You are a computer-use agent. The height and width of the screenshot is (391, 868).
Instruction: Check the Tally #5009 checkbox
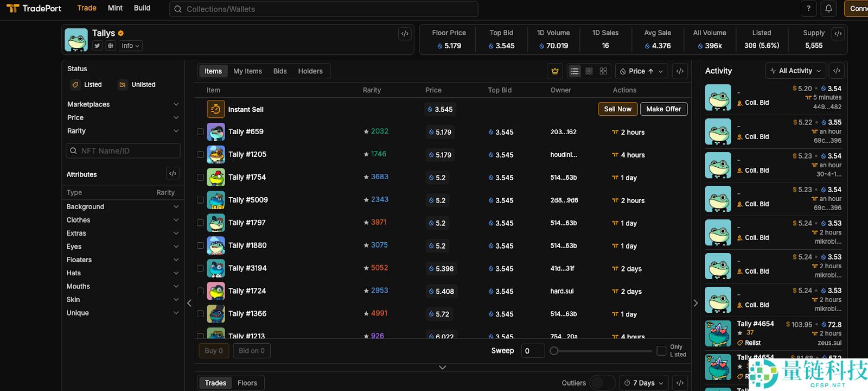200,200
